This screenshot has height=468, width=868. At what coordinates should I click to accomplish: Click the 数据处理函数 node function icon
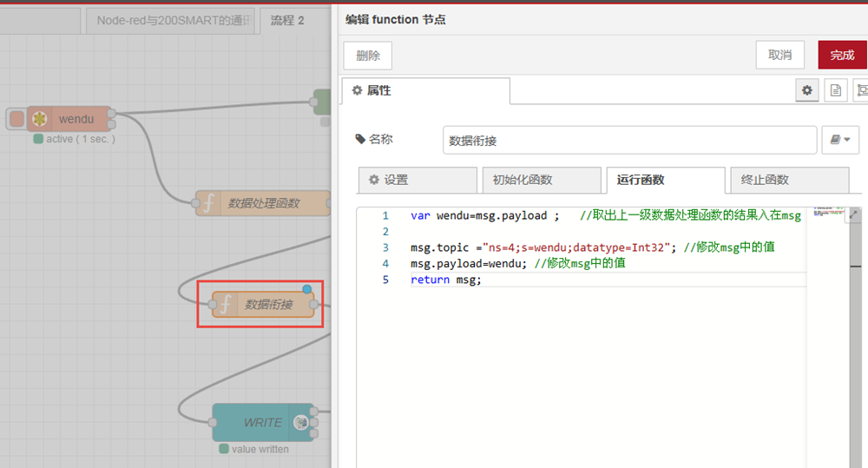tap(208, 203)
